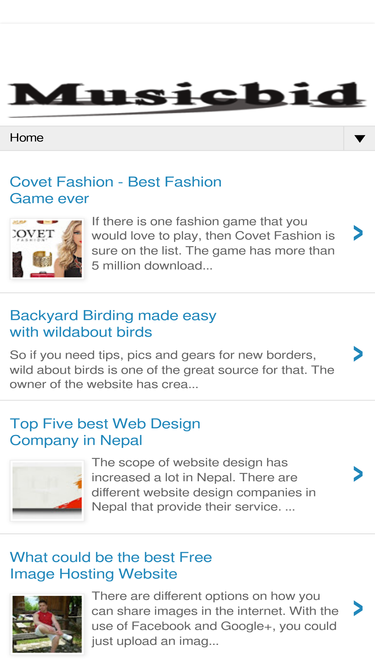Open Backyard Birding made easy article link
This screenshot has width=375, height=667.
coord(113,323)
